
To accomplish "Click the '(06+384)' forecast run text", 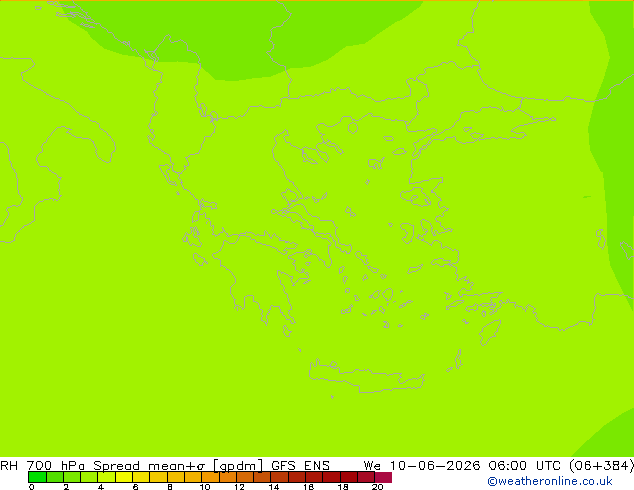I will pos(601,465).
